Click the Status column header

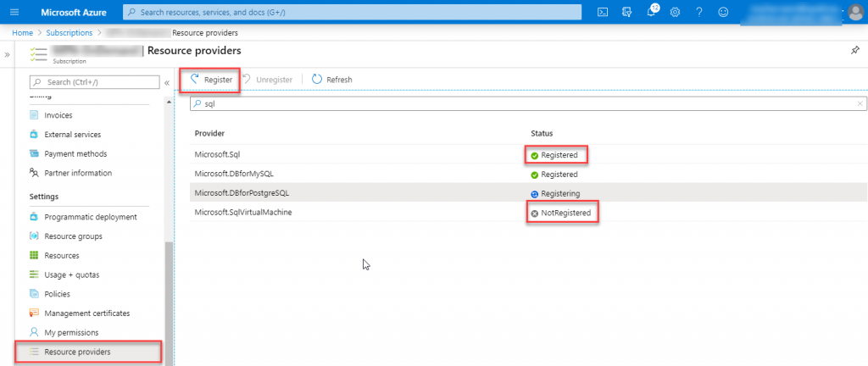pyautogui.click(x=542, y=133)
